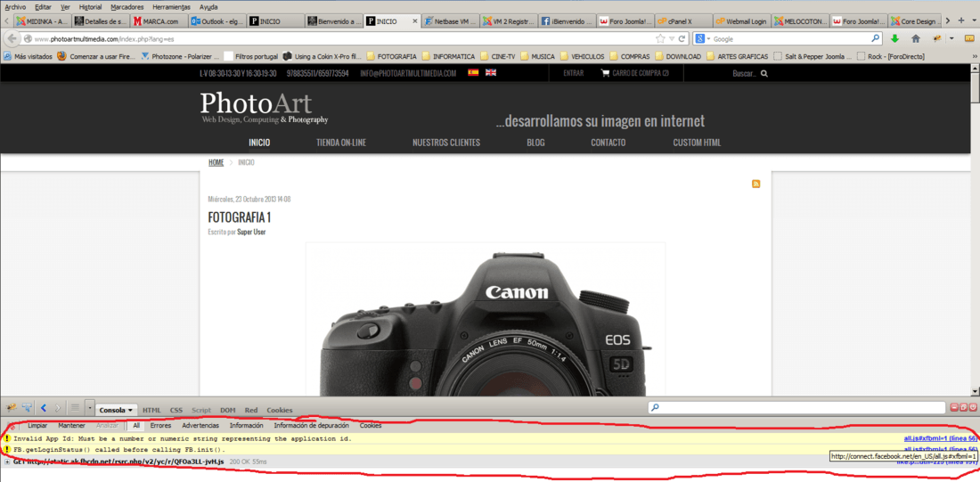980x482 pixels.
Task: Expand the GET static.ak.fbcdn.net request row
Action: point(7,462)
